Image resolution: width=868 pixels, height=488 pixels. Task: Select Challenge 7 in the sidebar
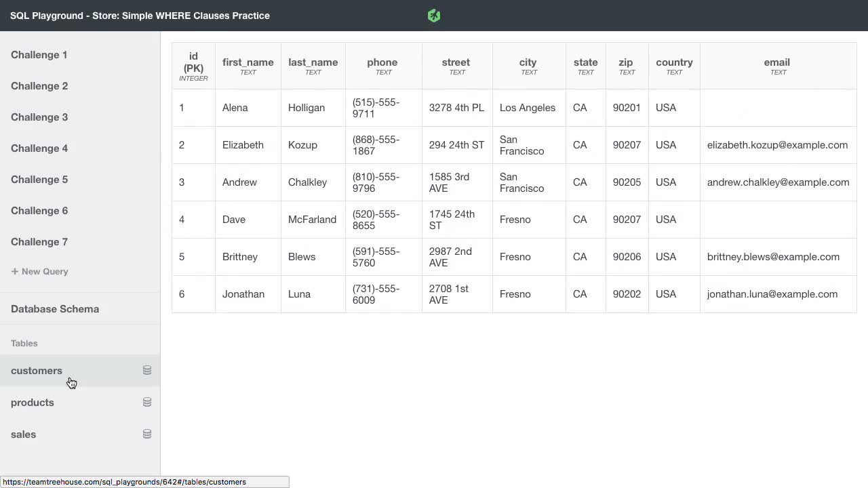point(39,242)
